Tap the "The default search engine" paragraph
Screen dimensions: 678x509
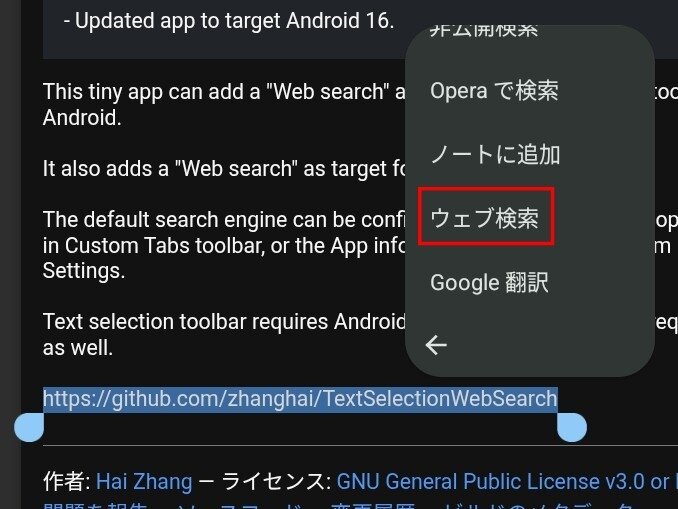coord(224,245)
